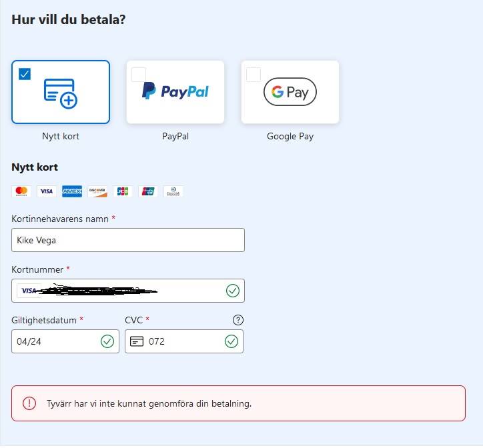
Task: Click the JCB card logo icon
Action: [123, 191]
